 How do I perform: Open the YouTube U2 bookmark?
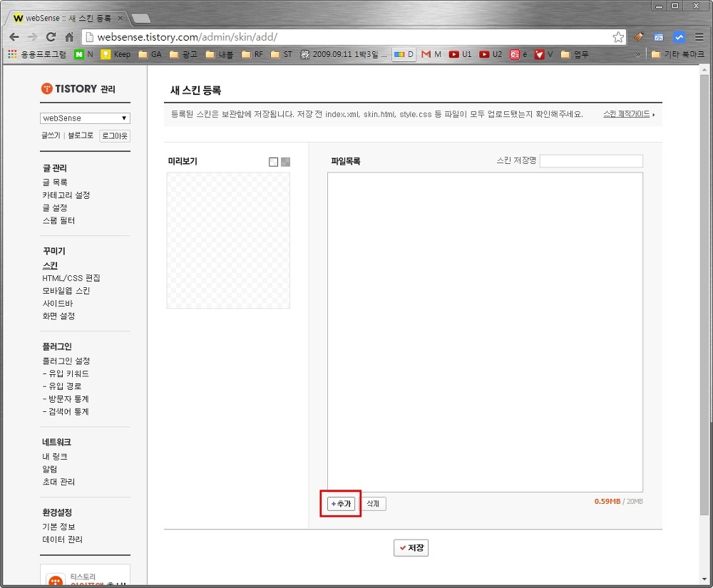pyautogui.click(x=491, y=55)
